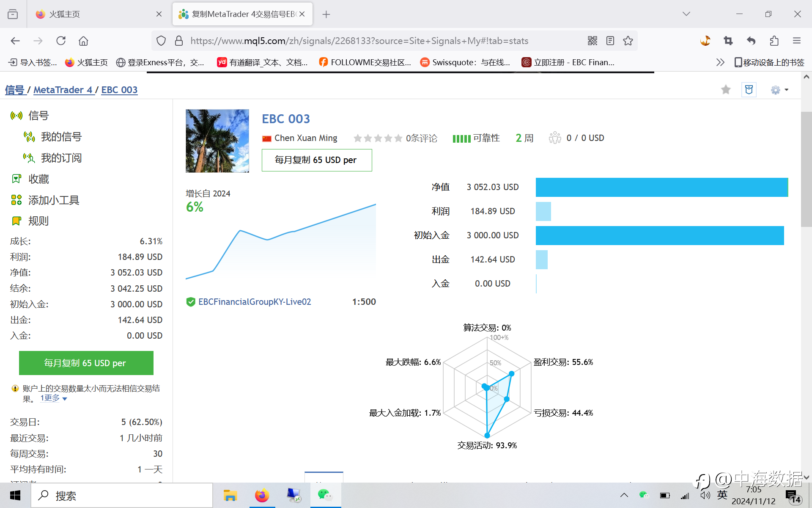Open 移动设备上的书签 folder

click(769, 62)
